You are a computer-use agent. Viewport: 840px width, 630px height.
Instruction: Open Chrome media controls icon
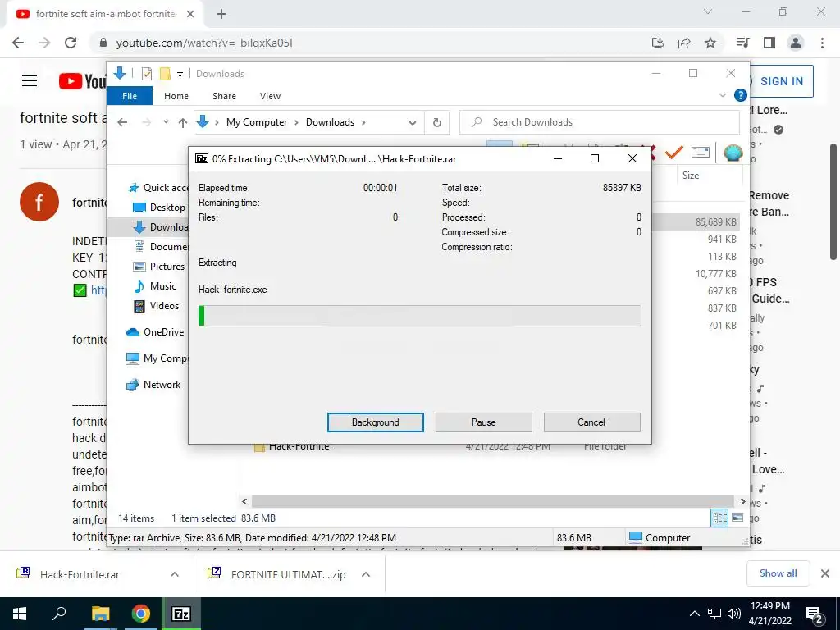pyautogui.click(x=743, y=43)
